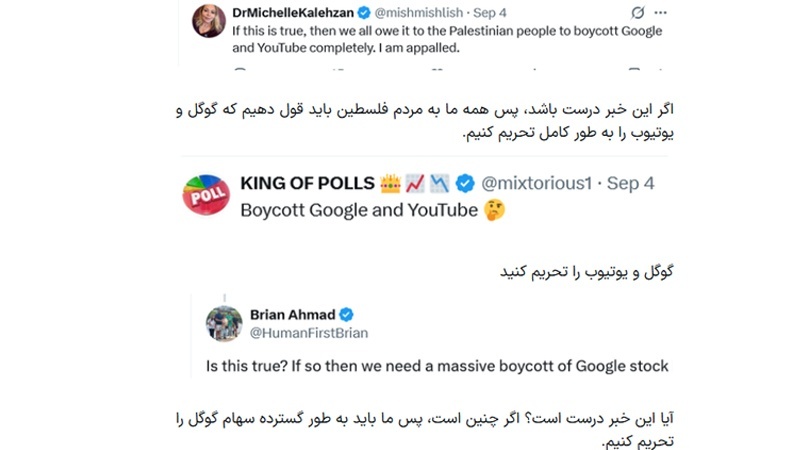Click the thinking-face emoji in boycott tweet
800x450 pixels.
(494, 210)
